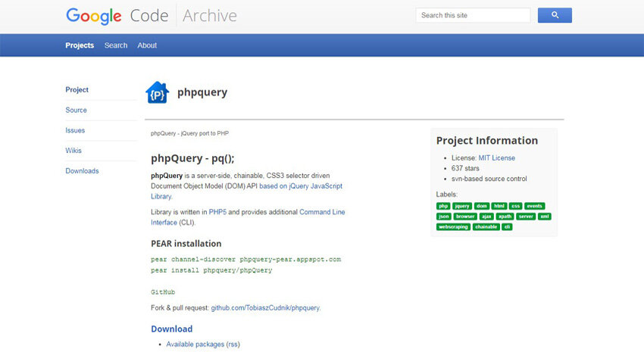Click phpQuery - jQuery port to PHP summary
The image size is (644, 352).
[x=189, y=133]
